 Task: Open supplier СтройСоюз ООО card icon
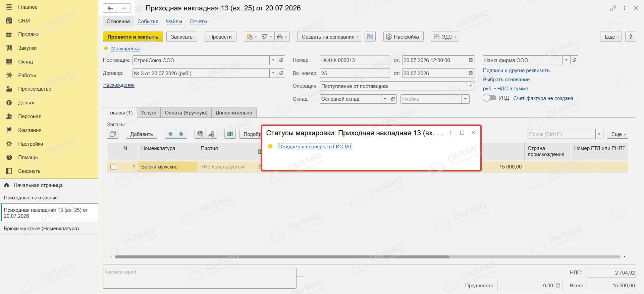coord(281,60)
